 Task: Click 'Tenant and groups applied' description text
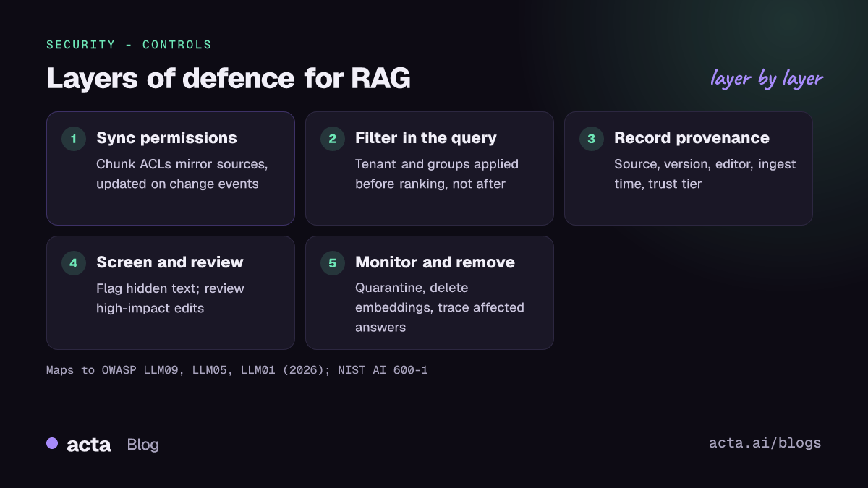click(437, 174)
